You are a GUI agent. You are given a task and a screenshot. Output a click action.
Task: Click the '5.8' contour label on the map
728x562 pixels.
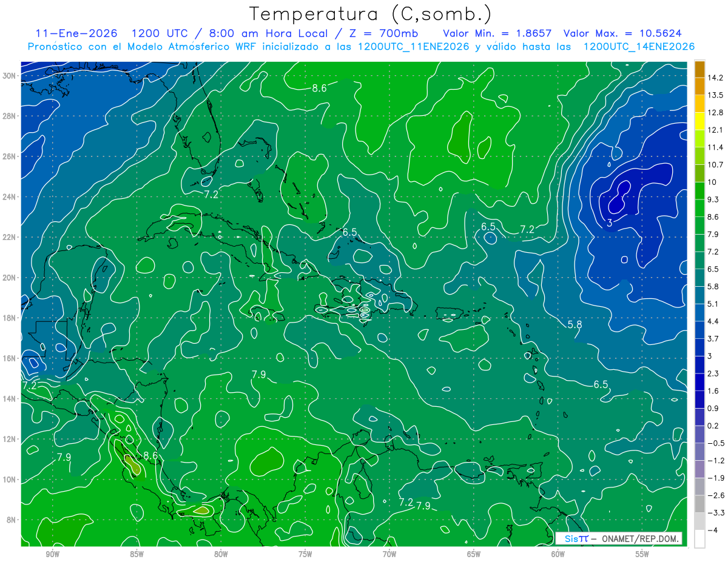point(575,325)
